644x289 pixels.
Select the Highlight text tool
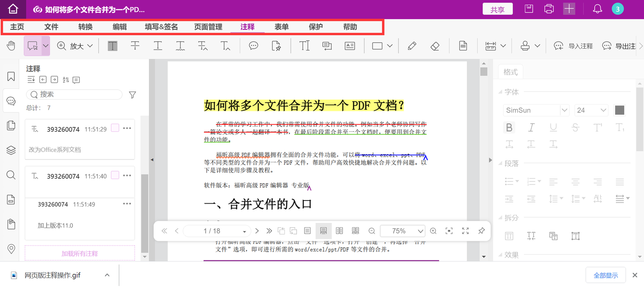[x=113, y=46]
